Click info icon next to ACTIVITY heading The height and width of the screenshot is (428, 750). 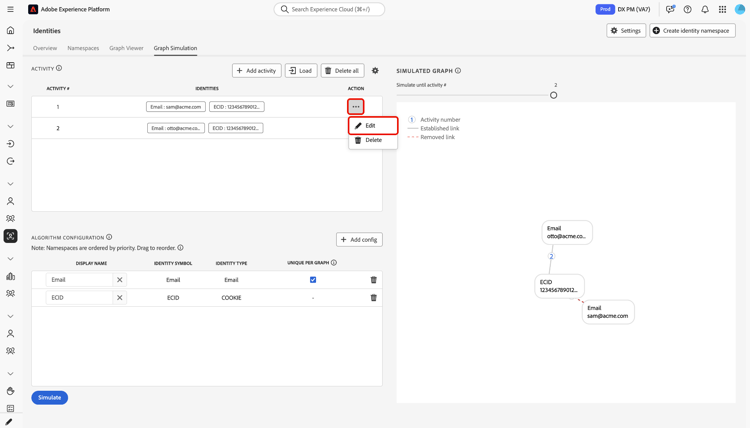[59, 68]
